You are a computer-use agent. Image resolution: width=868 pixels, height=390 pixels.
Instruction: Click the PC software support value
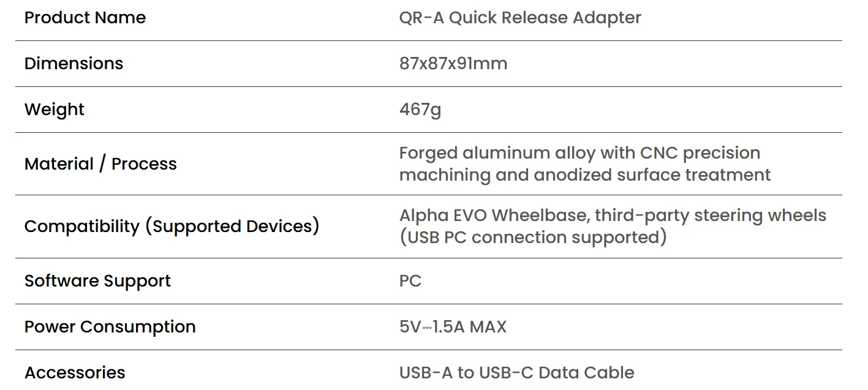coord(410,281)
